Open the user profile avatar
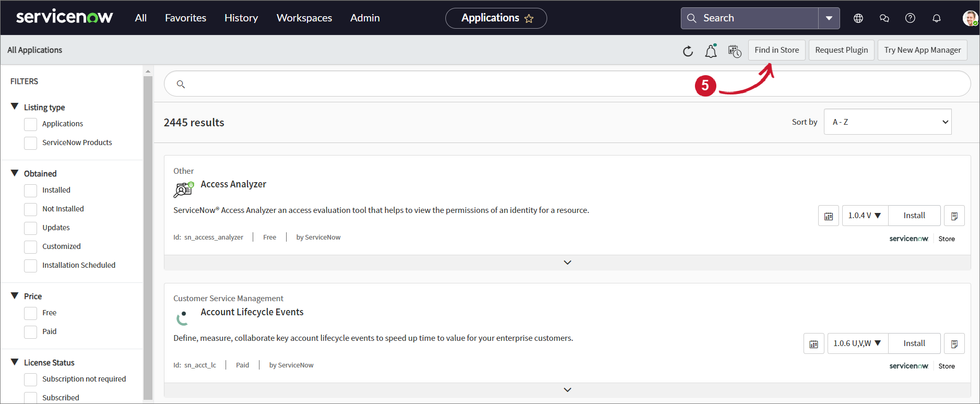 coord(970,18)
